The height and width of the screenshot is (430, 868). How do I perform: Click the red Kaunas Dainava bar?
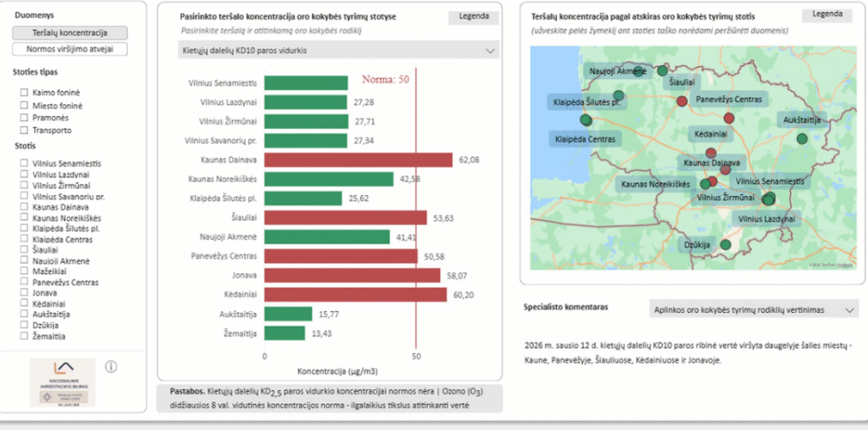(x=358, y=159)
